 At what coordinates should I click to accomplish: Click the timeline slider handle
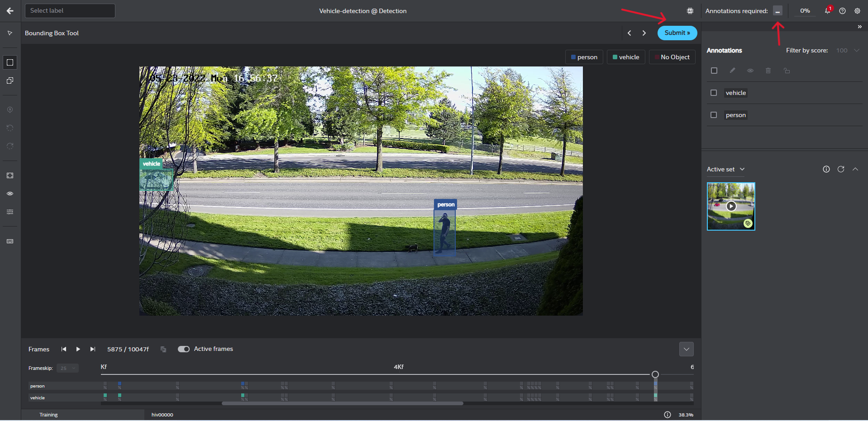[x=655, y=374]
